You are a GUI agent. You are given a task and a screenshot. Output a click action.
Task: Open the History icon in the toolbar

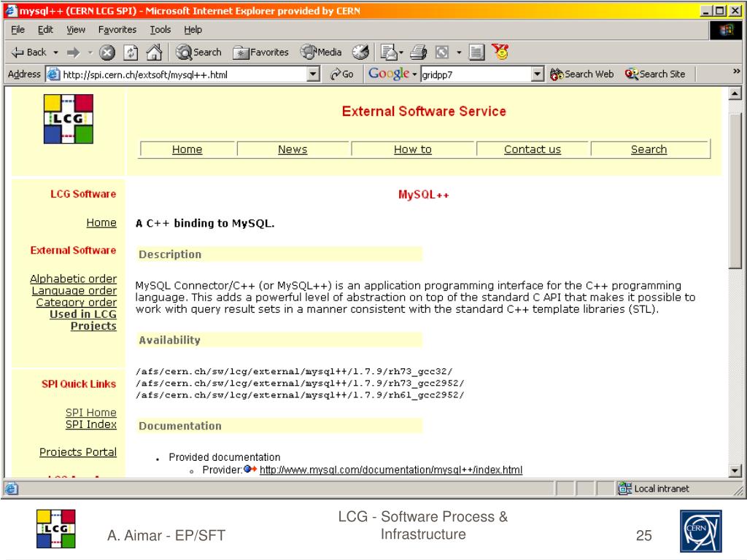360,52
